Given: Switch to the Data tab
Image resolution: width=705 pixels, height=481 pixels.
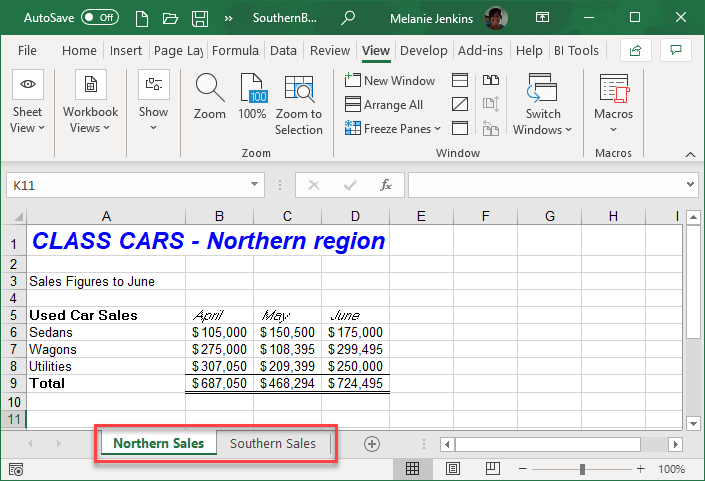Looking at the screenshot, I should 283,50.
